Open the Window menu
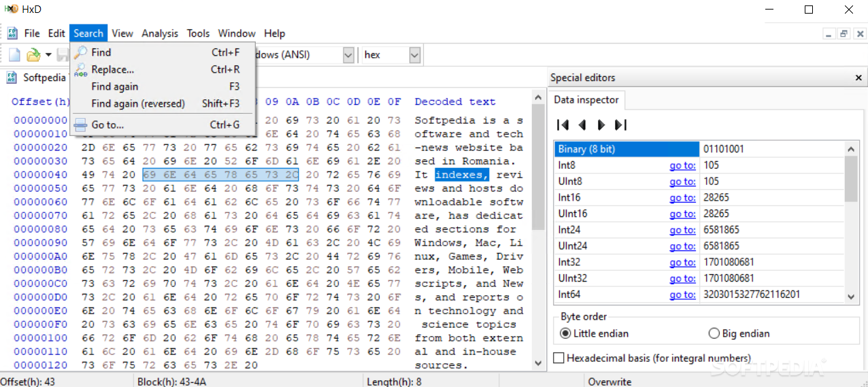The height and width of the screenshot is (387, 868). click(237, 33)
